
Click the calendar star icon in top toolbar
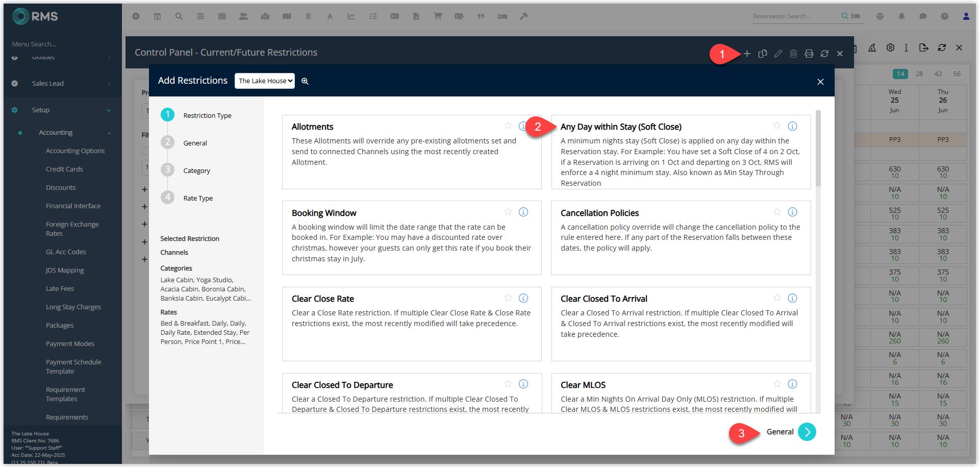tap(158, 16)
